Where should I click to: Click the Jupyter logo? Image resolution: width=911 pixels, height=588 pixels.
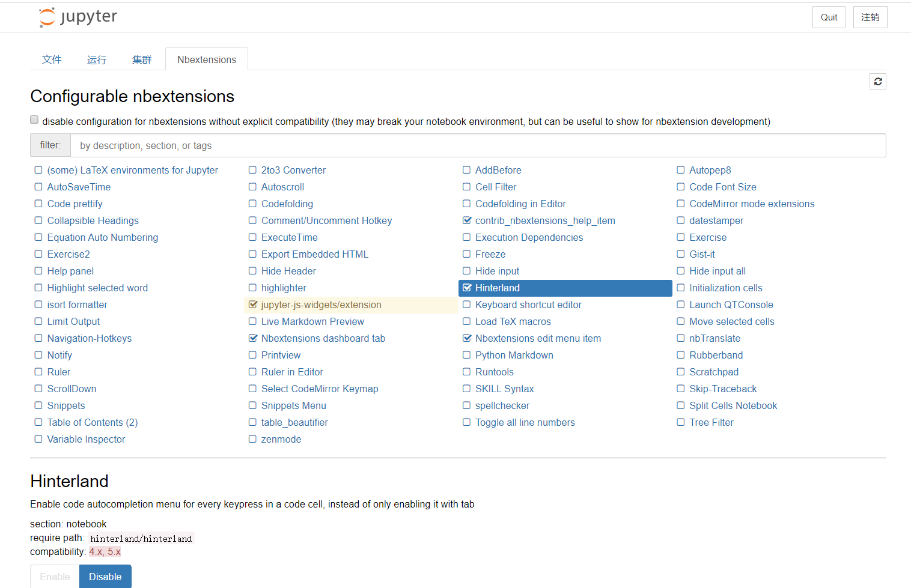point(78,17)
